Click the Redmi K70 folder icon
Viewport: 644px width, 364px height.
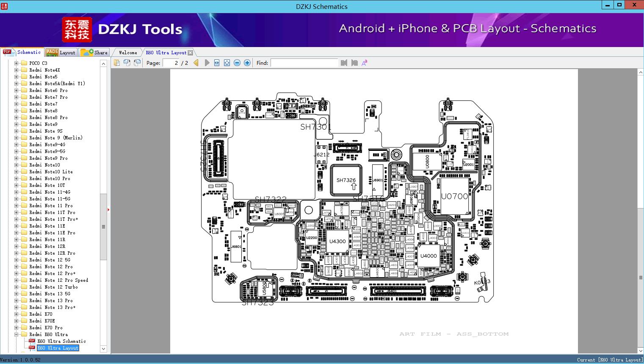24,314
